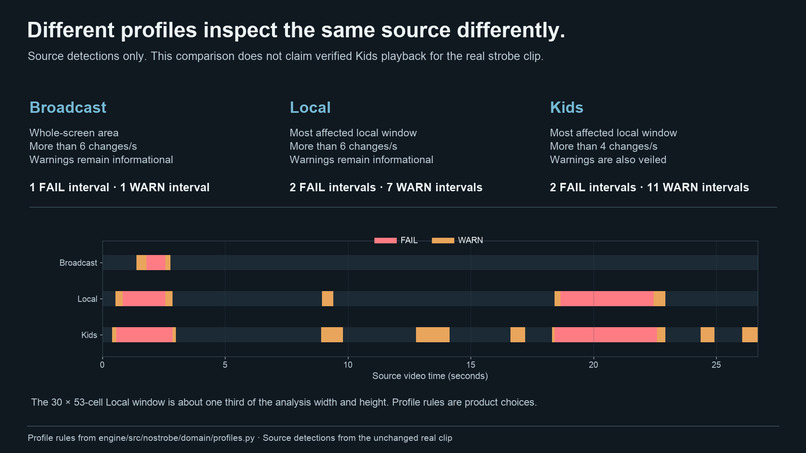Click 'Warnings are also veiled' text
Screen dimensions: 806x453
[x=608, y=160]
